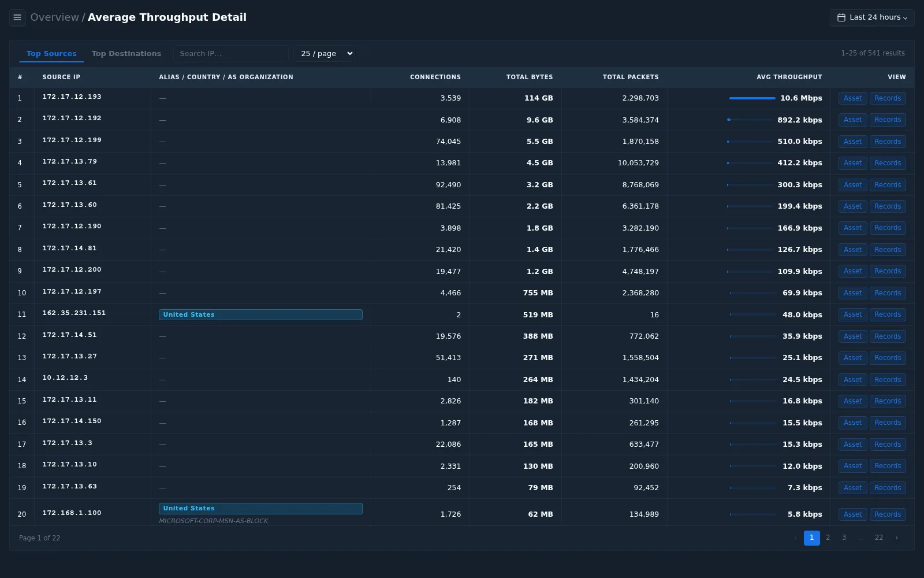Viewport: 924px width, 578px height.
Task: Click the next page arrow
Action: coord(896,538)
